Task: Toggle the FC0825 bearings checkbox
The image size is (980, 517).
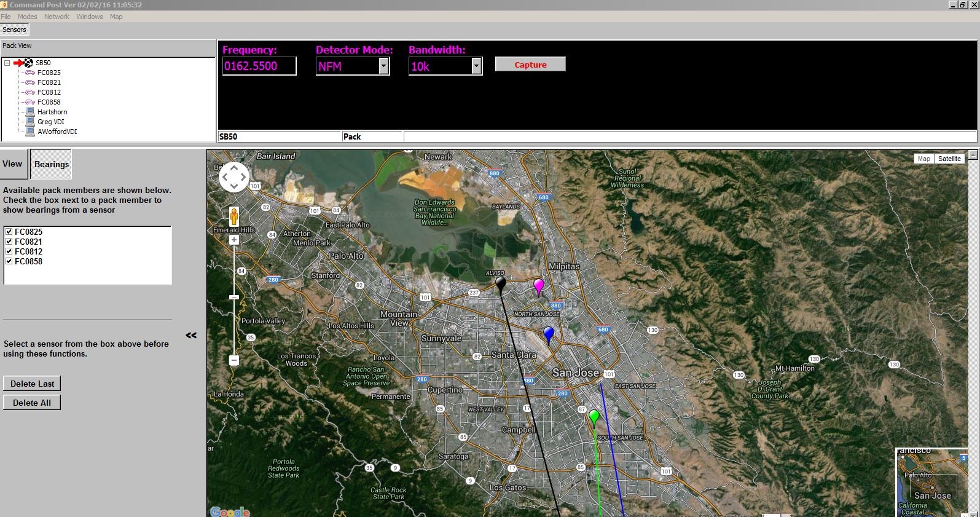Action: click(x=9, y=232)
